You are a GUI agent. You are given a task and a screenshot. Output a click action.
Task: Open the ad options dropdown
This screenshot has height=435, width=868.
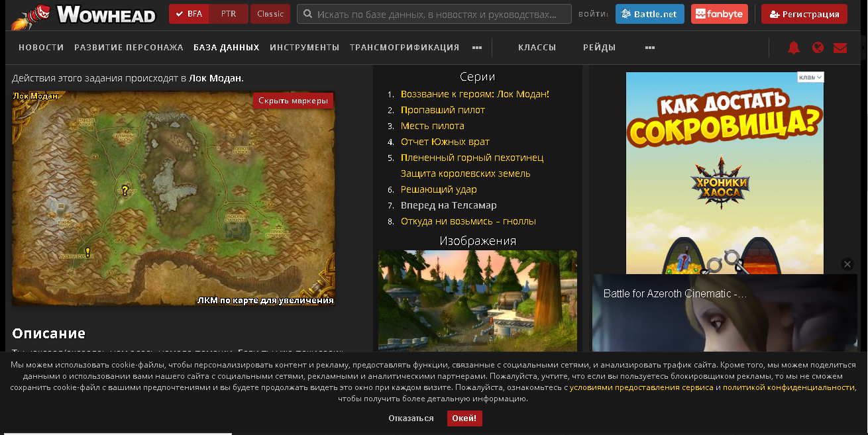tap(810, 77)
